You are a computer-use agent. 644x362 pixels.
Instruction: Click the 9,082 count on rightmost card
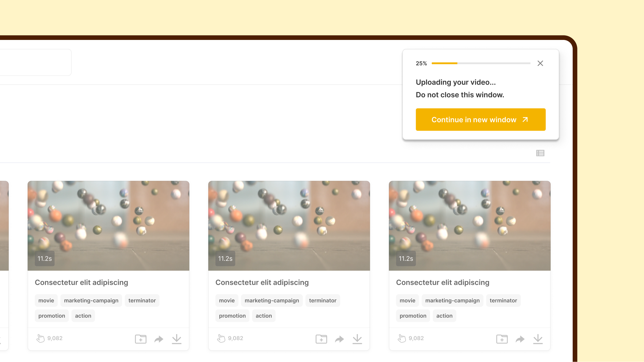[x=416, y=338]
